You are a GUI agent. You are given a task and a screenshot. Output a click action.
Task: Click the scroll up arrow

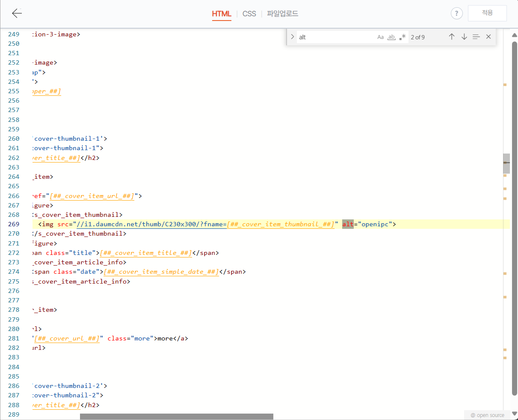click(515, 35)
